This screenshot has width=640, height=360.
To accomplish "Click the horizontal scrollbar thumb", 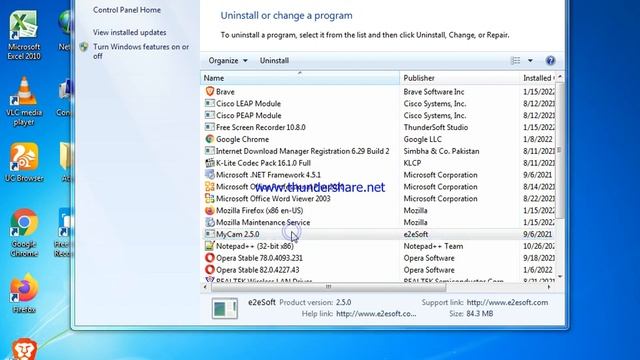I will click(x=329, y=287).
